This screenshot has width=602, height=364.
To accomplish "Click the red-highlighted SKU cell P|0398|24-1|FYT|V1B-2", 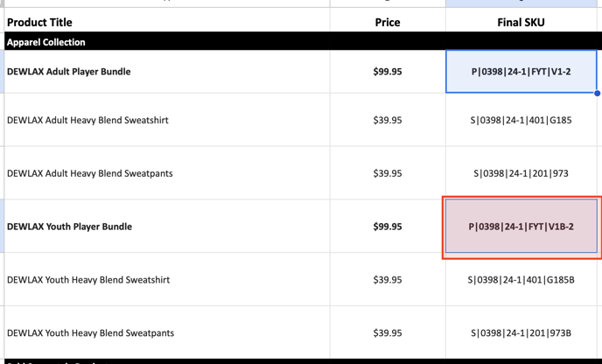I will click(521, 227).
